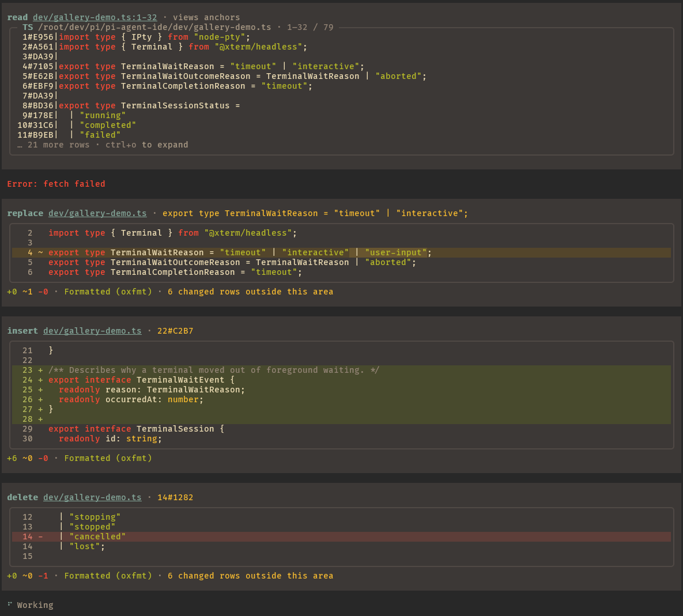Click 'export interface TerminalSession {' line 29
Screen dimensions: 683x616
tap(137, 429)
